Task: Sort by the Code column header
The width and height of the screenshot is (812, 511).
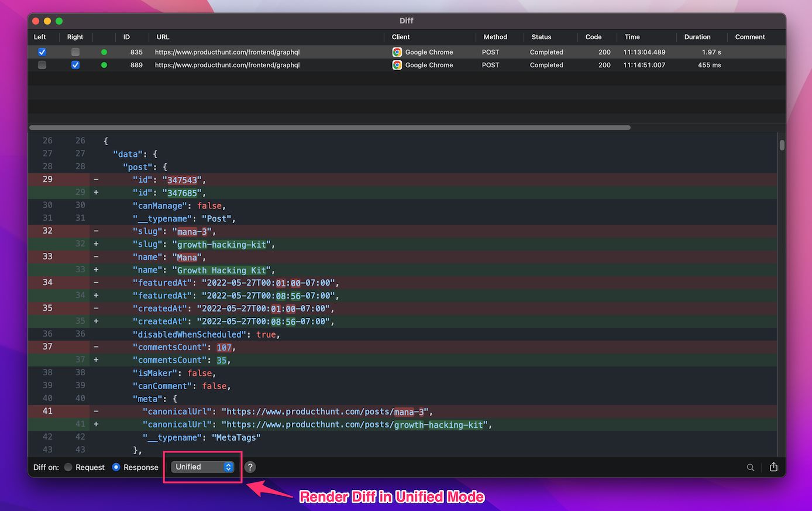Action: click(x=594, y=37)
